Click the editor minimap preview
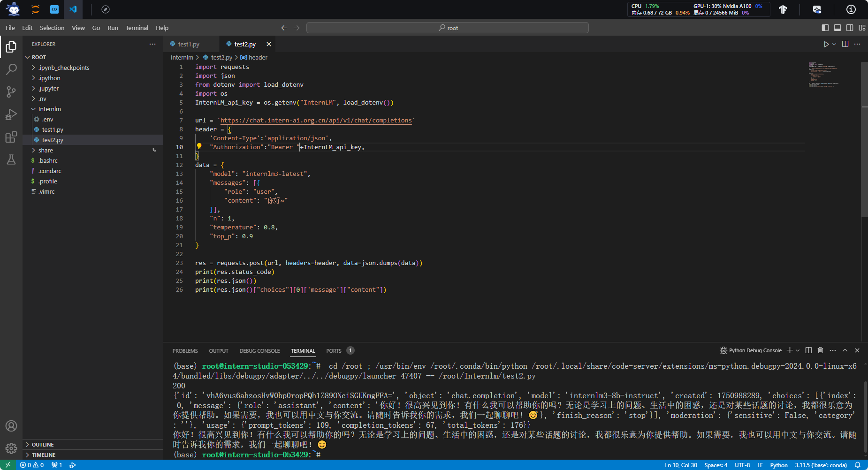 [x=823, y=75]
